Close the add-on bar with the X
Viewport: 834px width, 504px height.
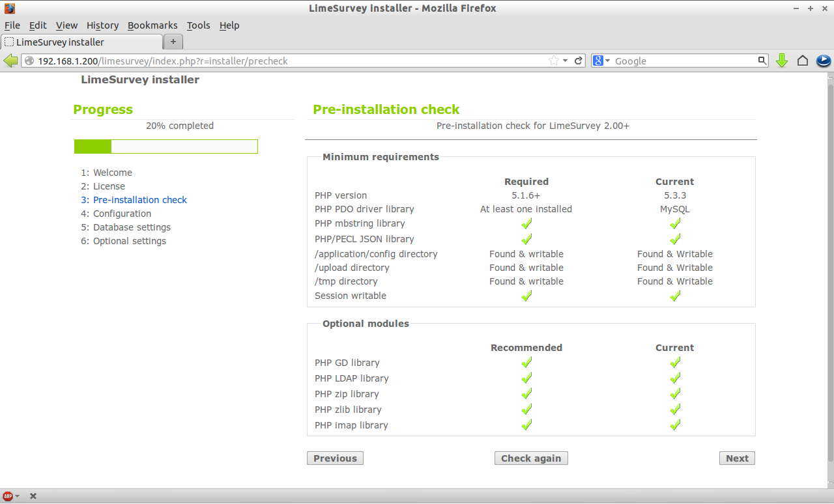(33, 496)
